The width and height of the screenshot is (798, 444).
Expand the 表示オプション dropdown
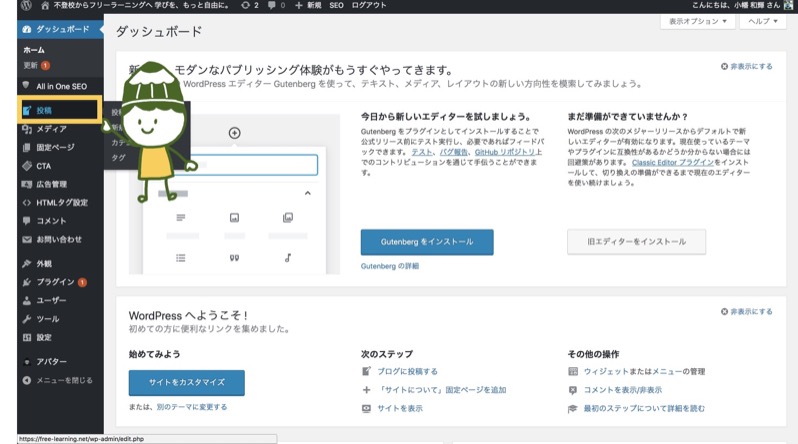[x=697, y=21]
